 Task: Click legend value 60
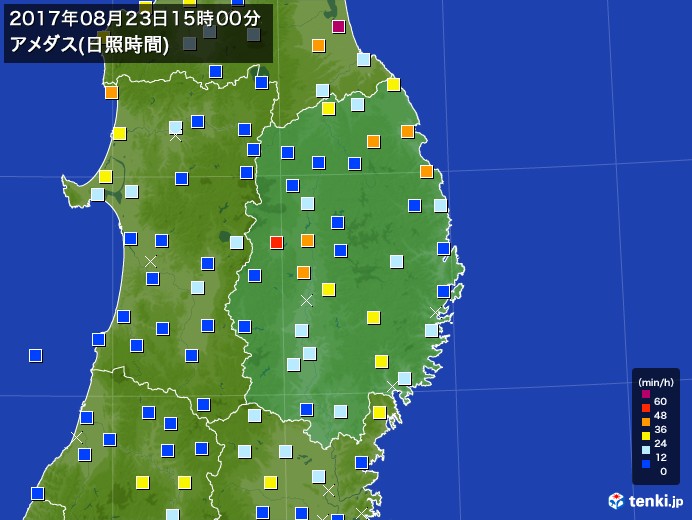pyautogui.click(x=660, y=401)
